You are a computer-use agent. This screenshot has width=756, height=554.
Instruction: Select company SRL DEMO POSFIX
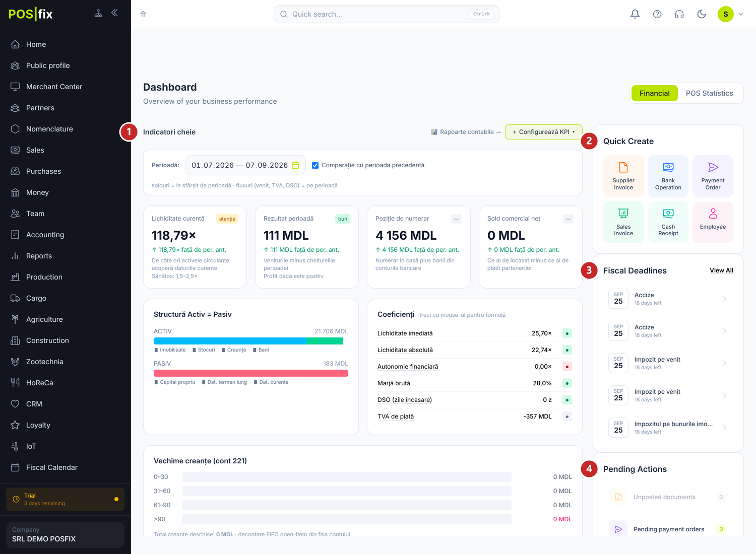(66, 534)
